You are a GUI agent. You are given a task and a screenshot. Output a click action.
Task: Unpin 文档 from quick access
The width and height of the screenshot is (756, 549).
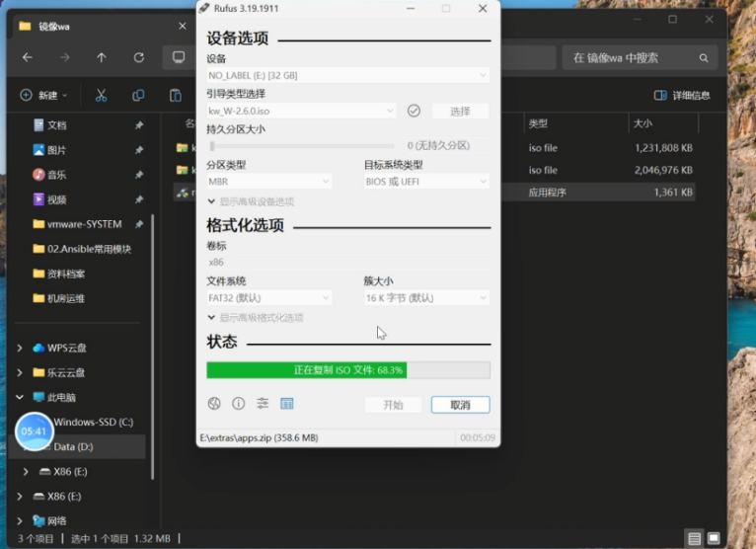click(139, 125)
